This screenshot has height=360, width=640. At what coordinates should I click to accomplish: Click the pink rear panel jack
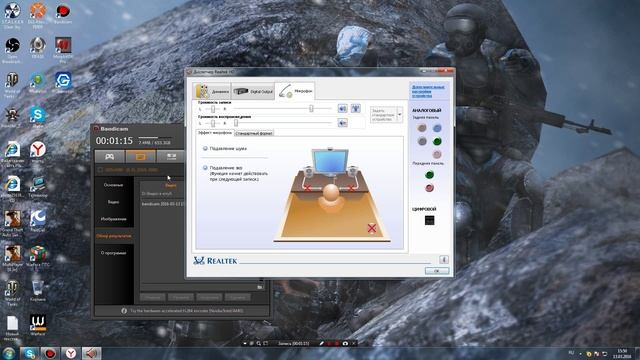[x=437, y=154]
